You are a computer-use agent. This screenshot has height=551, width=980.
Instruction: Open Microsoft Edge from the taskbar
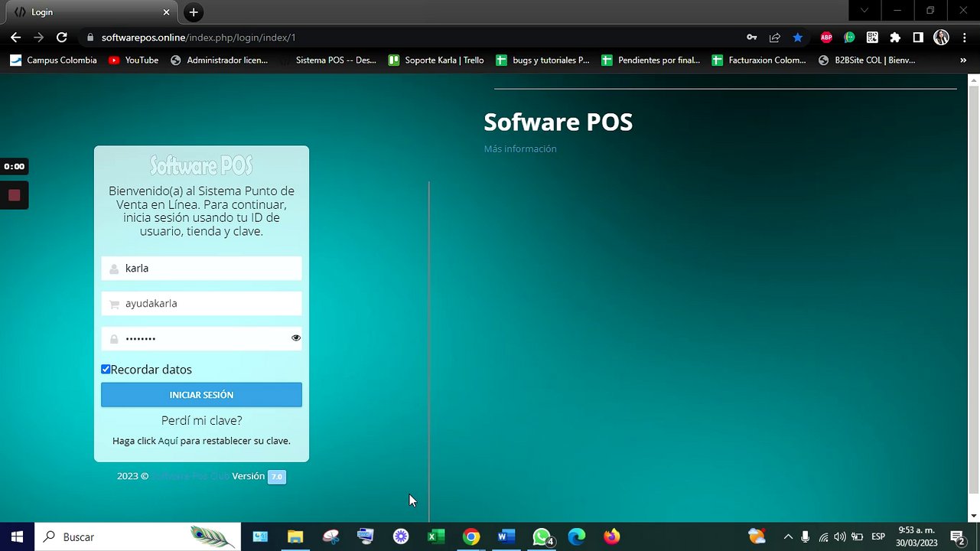coord(577,536)
